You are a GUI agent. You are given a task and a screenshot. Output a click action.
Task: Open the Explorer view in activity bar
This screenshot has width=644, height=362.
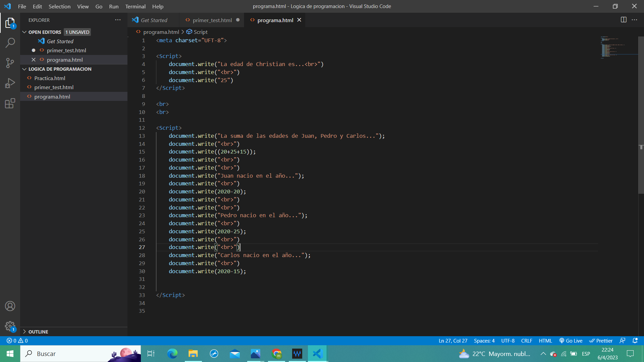10,23
